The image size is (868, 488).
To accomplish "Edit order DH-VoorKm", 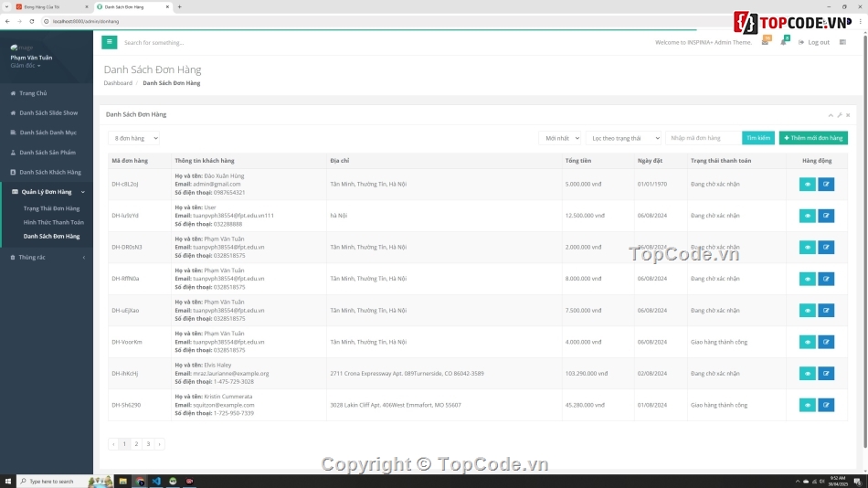I will (826, 342).
